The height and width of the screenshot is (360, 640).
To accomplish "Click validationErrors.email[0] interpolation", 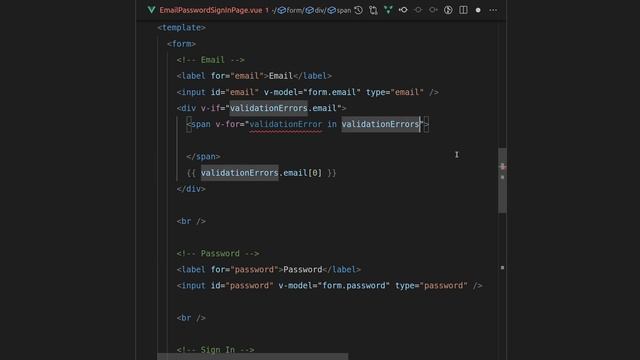I will tap(261, 173).
